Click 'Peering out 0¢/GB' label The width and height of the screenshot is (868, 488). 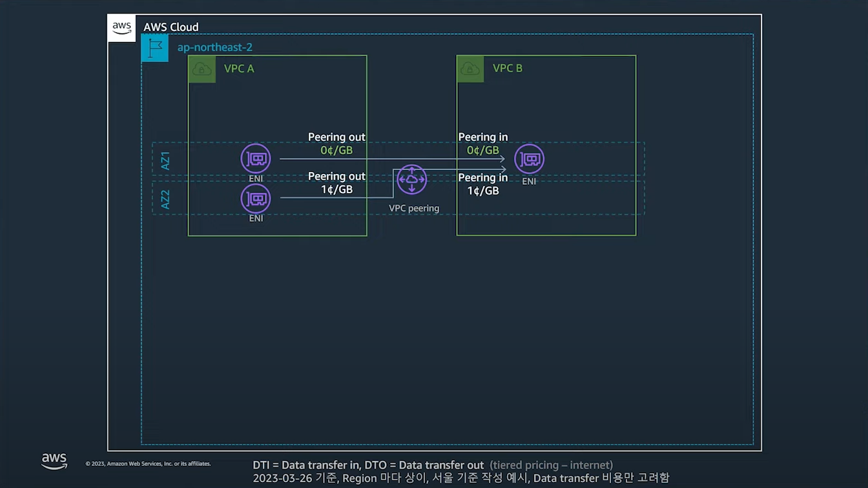[x=336, y=143]
